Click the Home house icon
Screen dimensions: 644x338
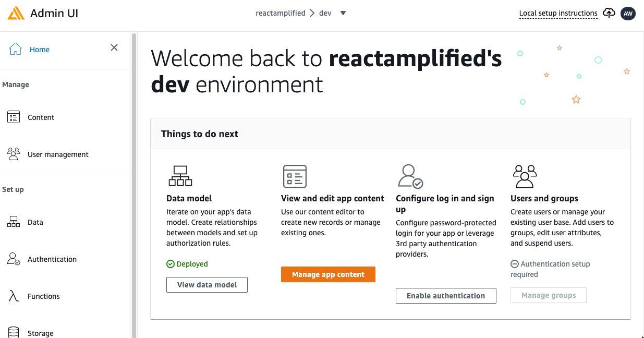[x=16, y=50]
